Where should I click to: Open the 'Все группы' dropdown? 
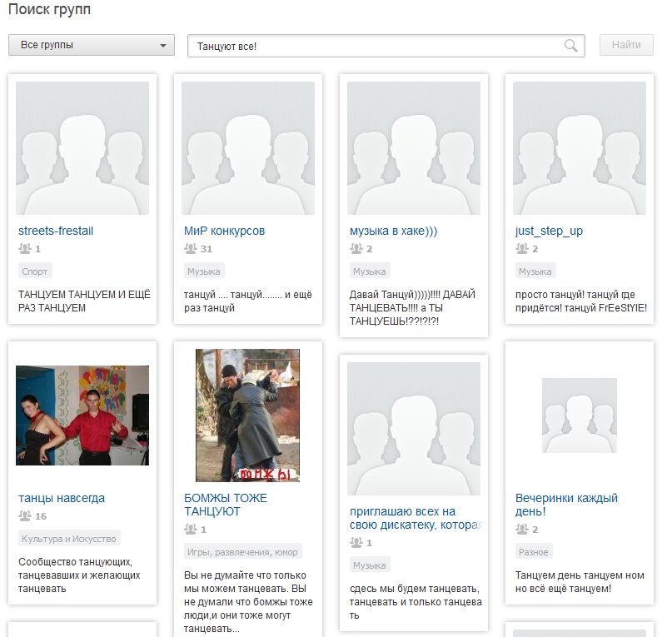(x=92, y=45)
